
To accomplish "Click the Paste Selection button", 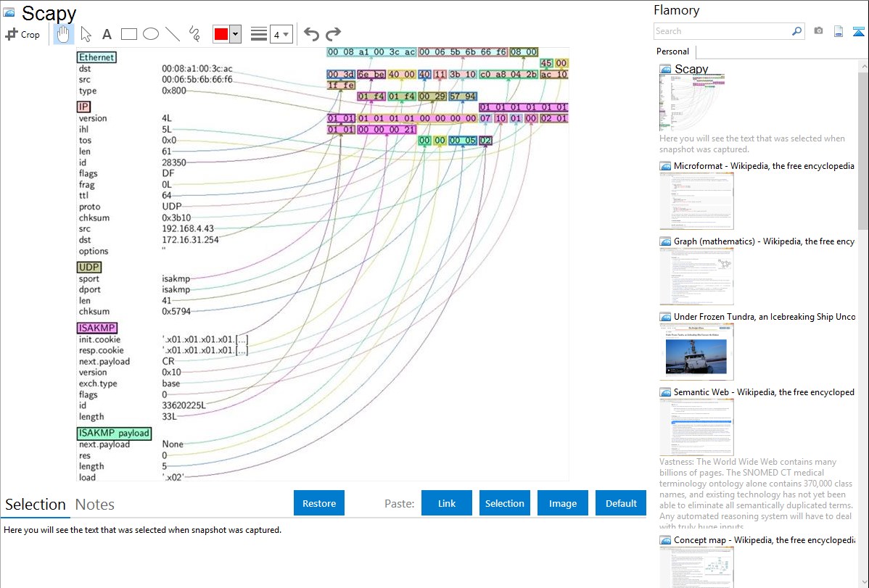I will click(504, 503).
